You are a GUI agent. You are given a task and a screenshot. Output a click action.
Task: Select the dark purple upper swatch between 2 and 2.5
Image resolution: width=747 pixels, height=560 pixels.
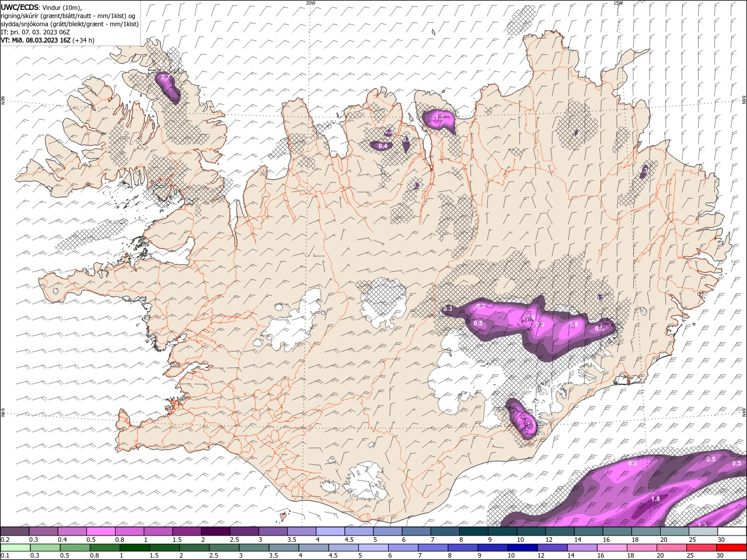coord(215,531)
